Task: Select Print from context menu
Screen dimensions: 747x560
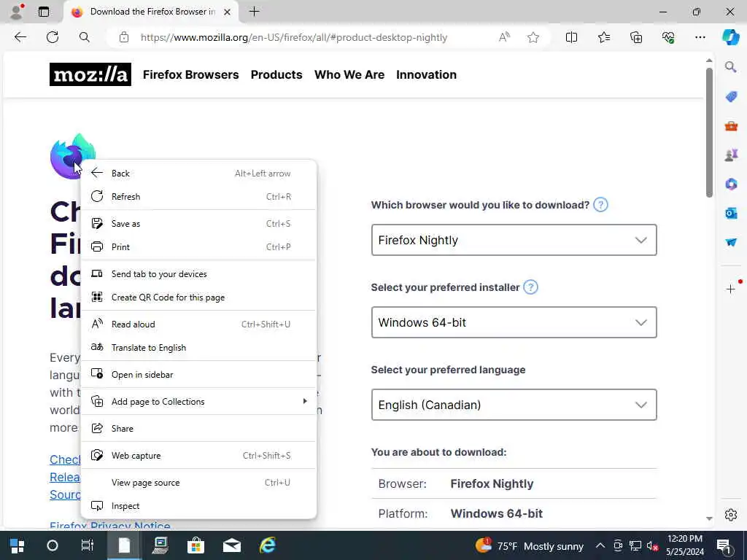Action: coord(198,246)
